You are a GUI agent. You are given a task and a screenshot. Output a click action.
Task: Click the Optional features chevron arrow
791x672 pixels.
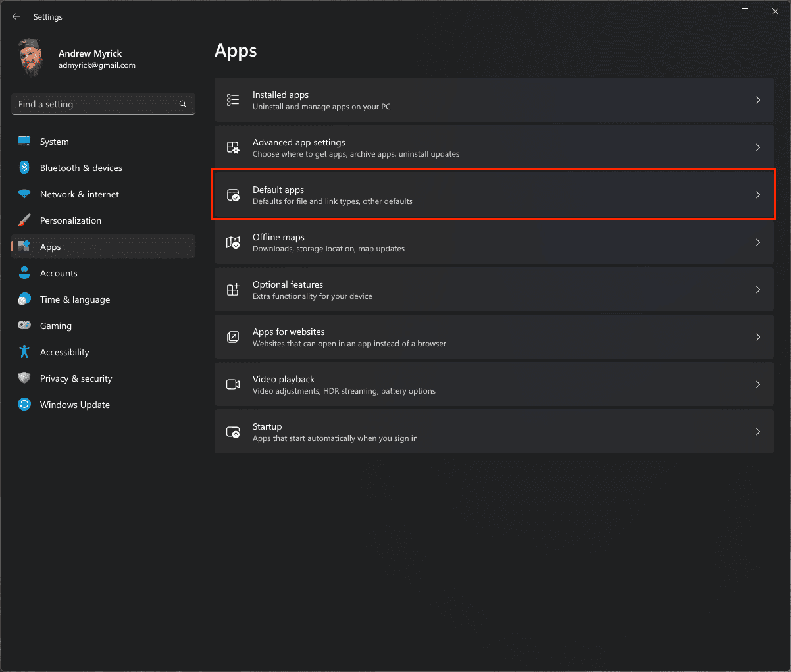758,290
